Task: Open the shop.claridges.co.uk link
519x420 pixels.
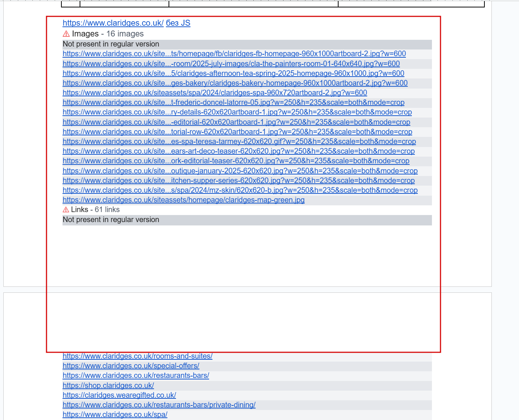Action: [108, 386]
